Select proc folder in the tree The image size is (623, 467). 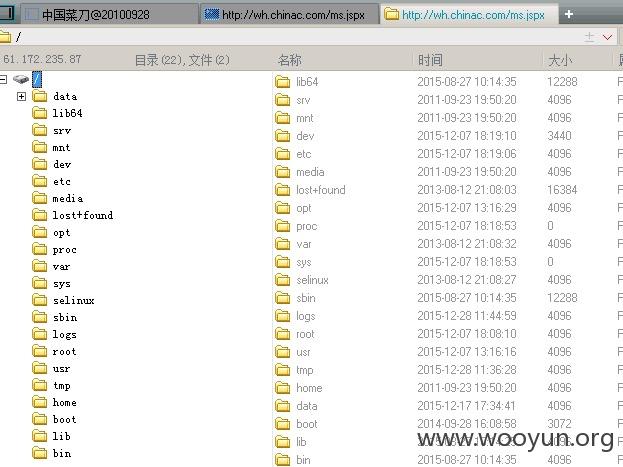[x=64, y=250]
